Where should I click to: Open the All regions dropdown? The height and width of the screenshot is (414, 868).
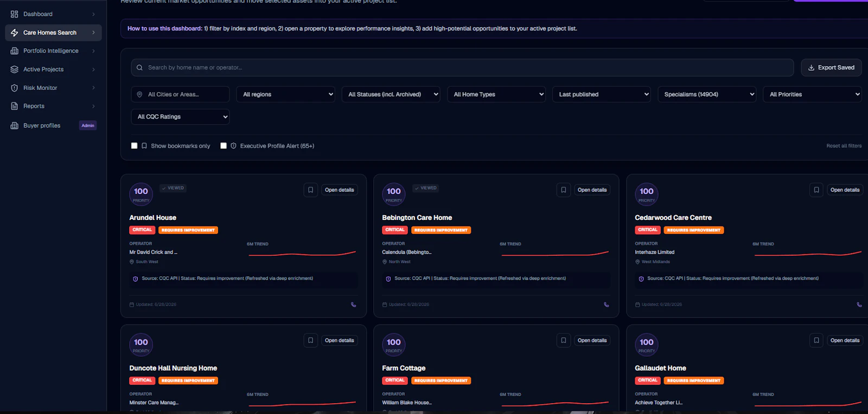pos(285,94)
